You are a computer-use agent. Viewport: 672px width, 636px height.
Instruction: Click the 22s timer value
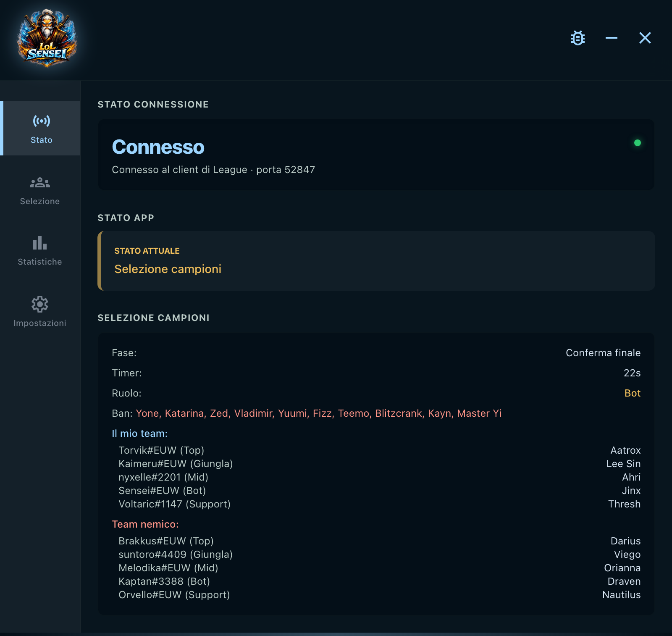click(632, 373)
